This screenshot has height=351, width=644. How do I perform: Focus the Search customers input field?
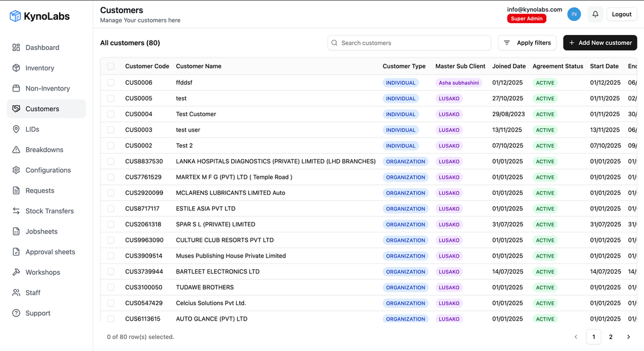[x=411, y=43]
